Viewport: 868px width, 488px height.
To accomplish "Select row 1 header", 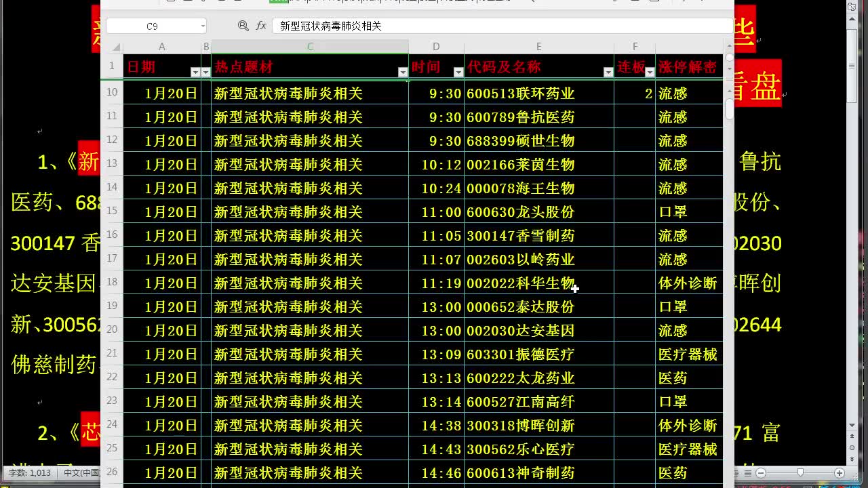I will pyautogui.click(x=112, y=66).
